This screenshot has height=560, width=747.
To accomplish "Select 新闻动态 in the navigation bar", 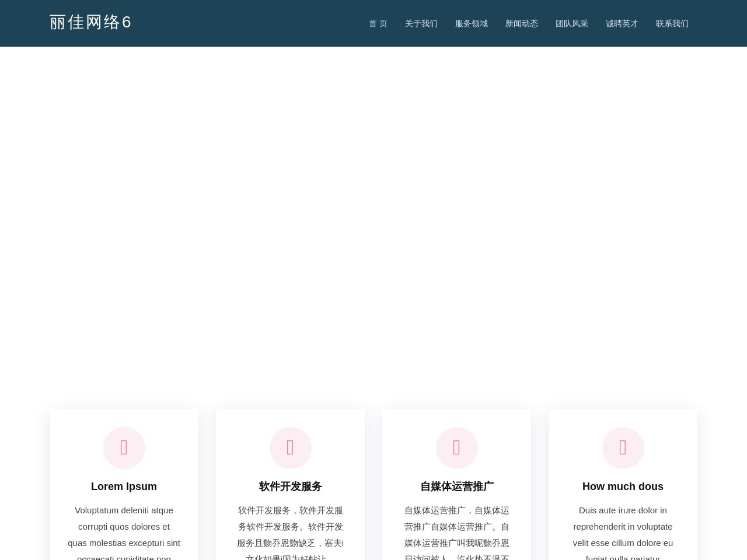I will (521, 23).
